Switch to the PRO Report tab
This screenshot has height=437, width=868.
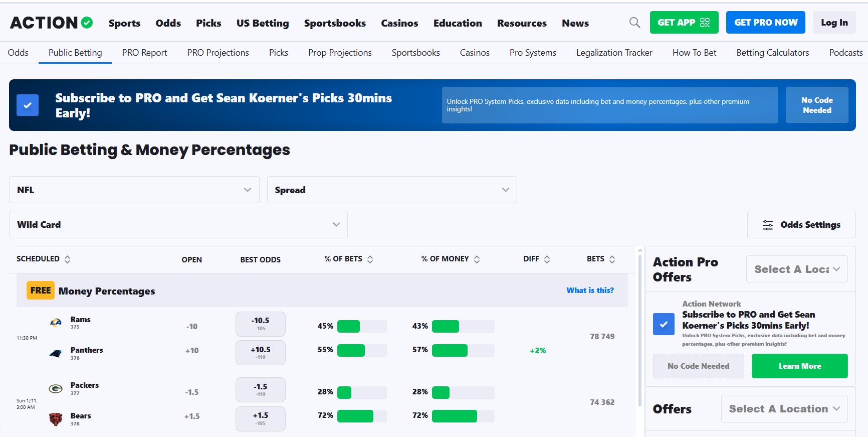coord(144,53)
